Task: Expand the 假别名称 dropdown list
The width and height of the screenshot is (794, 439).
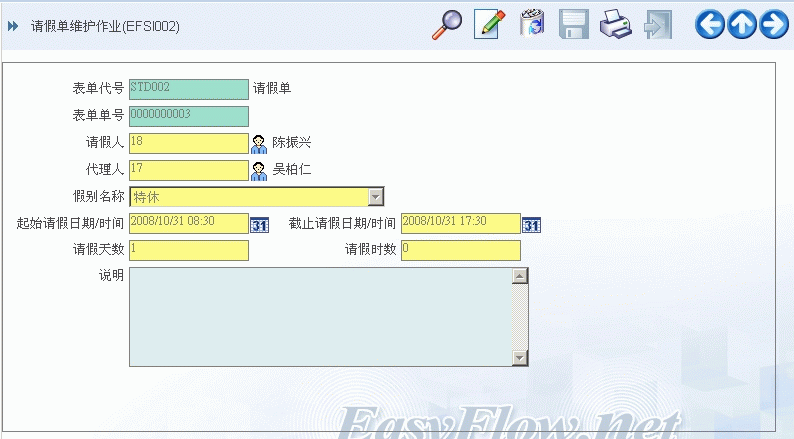Action: 376,197
